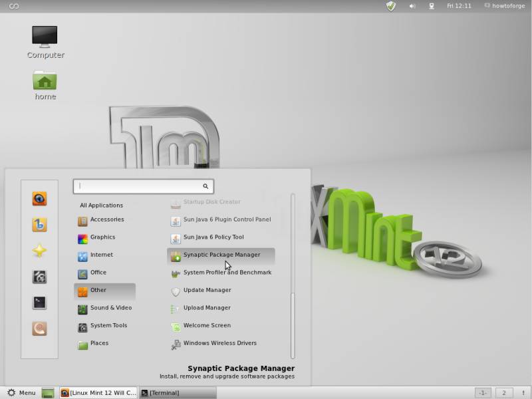Select the Accessories category
Viewport: 532px width, 399px height.
104,220
